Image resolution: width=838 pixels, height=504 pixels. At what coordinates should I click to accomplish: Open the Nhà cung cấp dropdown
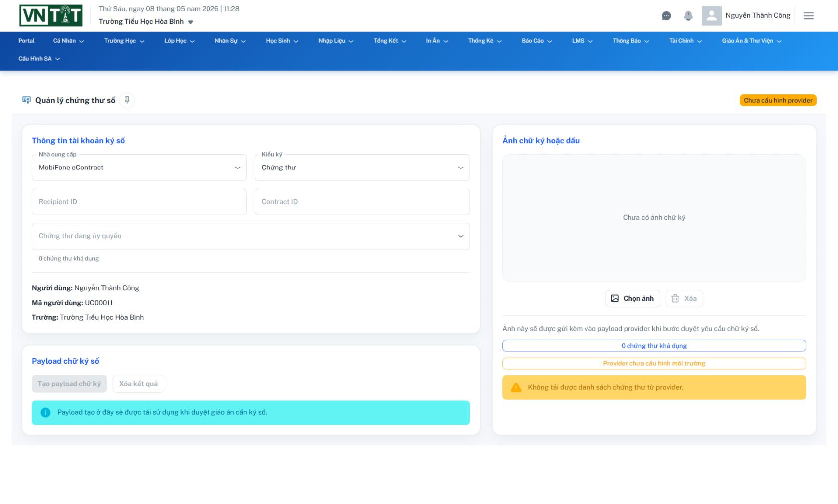(139, 168)
